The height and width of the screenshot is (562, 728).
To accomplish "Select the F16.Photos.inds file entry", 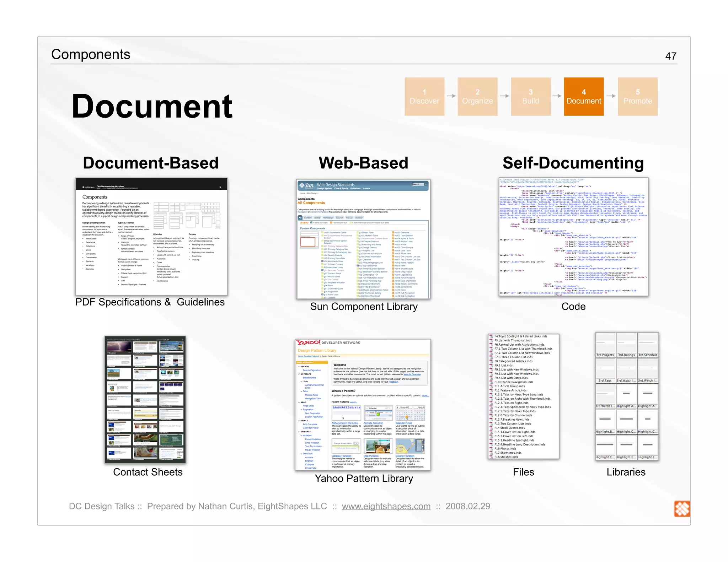I will 505,449.
